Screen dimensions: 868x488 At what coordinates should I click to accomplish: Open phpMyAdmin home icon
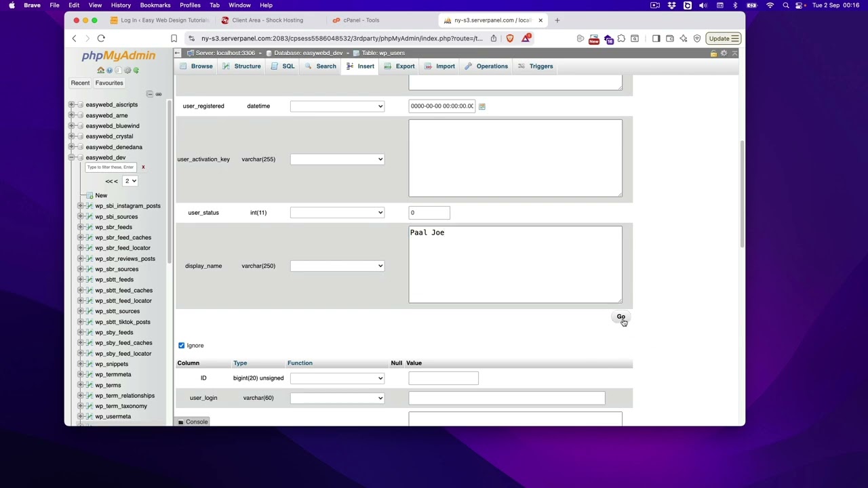100,70
